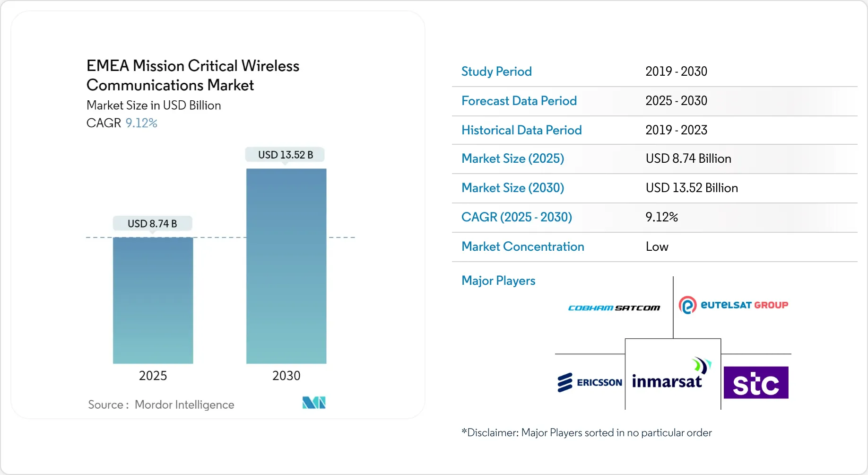The width and height of the screenshot is (868, 475).
Task: Click the Historical Data Period label
Action: click(521, 130)
